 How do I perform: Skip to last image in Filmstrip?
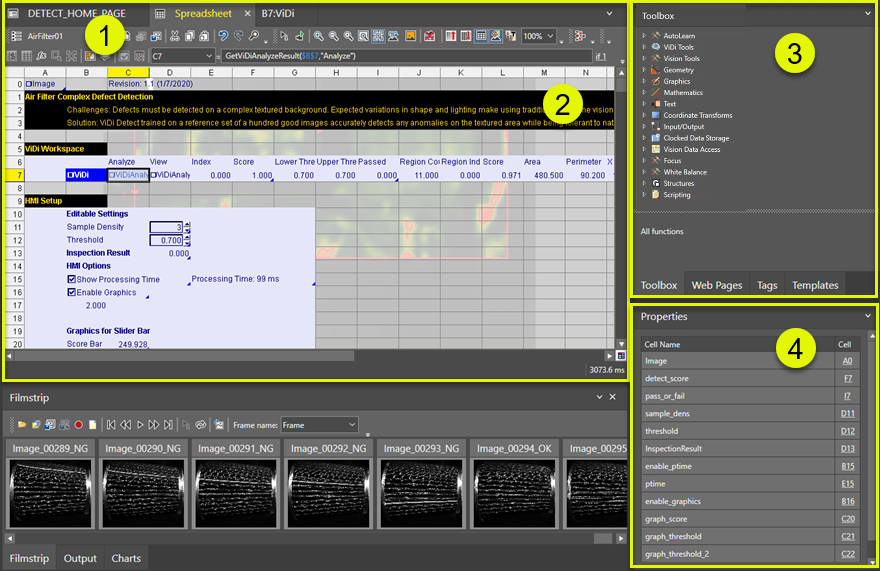[167, 424]
